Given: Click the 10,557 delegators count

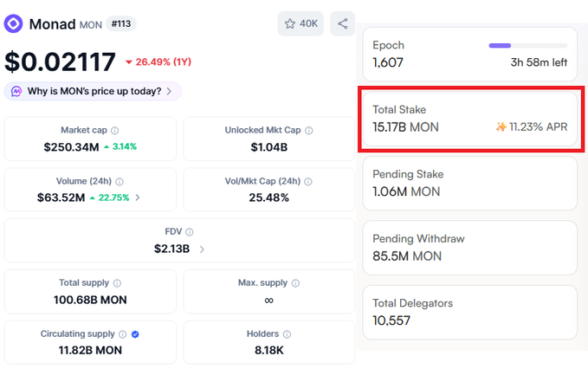Looking at the screenshot, I should [391, 320].
